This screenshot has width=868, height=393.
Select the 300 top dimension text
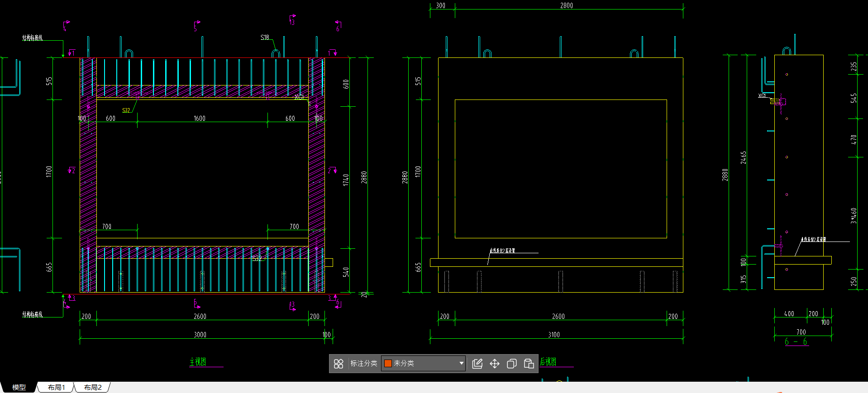tap(441, 5)
